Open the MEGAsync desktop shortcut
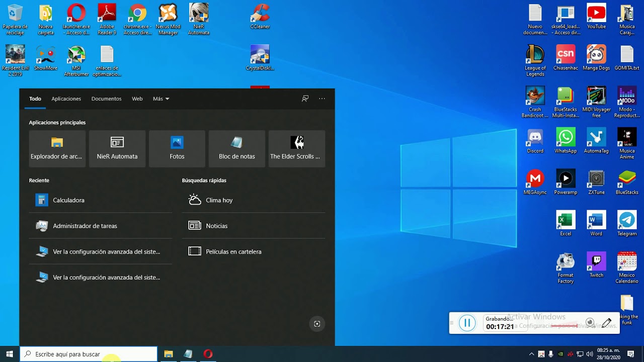 click(x=535, y=182)
